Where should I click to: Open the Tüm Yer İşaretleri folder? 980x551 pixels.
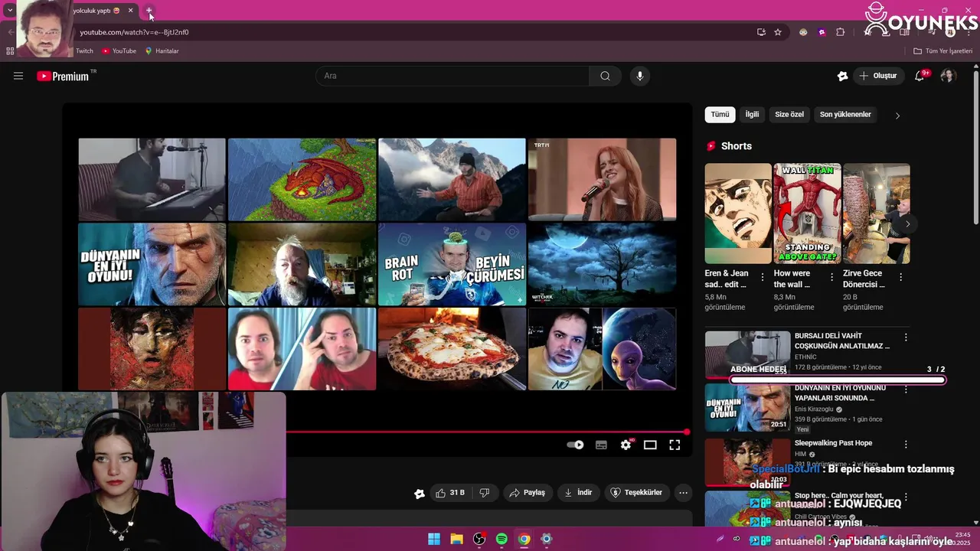[942, 51]
